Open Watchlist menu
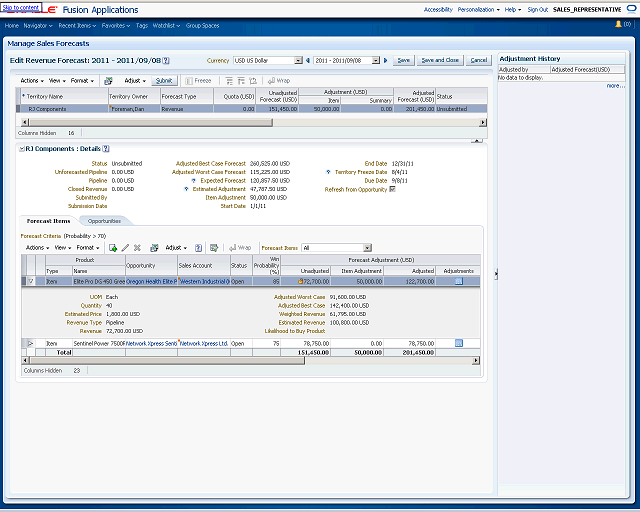The width and height of the screenshot is (640, 512). [166, 26]
